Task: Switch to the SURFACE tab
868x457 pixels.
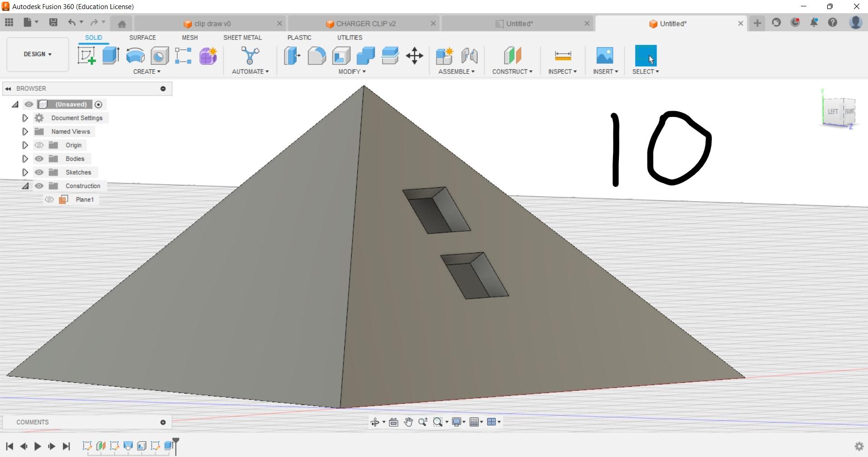Action: click(x=142, y=38)
